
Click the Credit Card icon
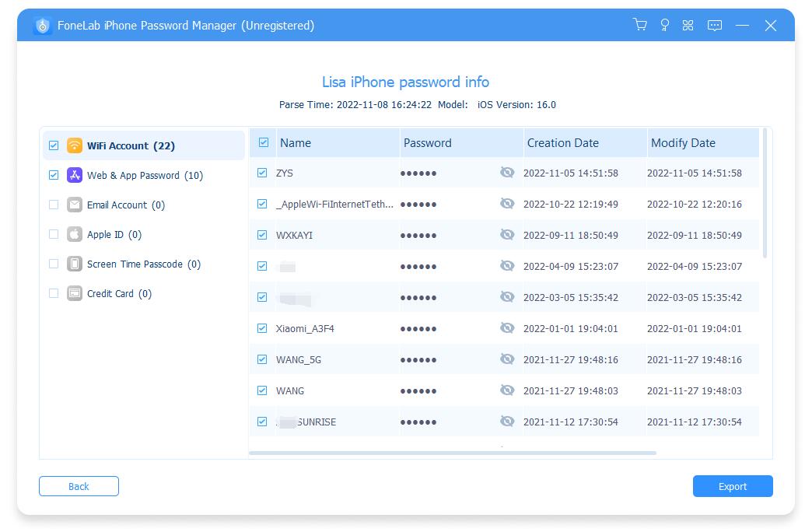pos(75,293)
